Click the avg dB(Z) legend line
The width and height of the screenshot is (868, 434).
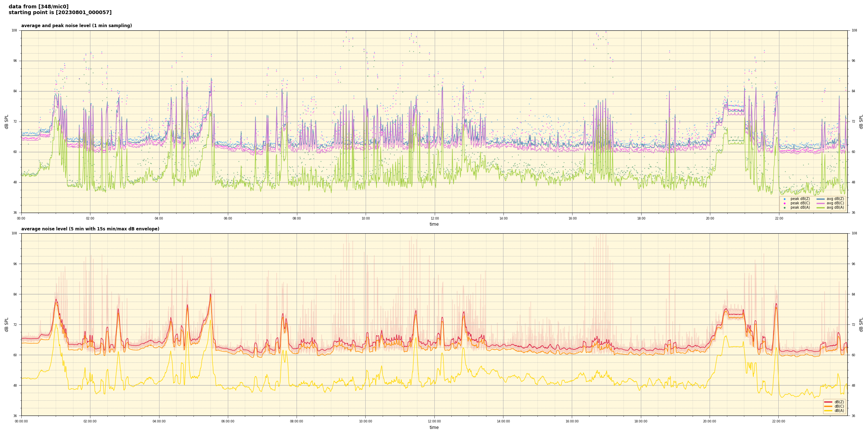point(821,199)
